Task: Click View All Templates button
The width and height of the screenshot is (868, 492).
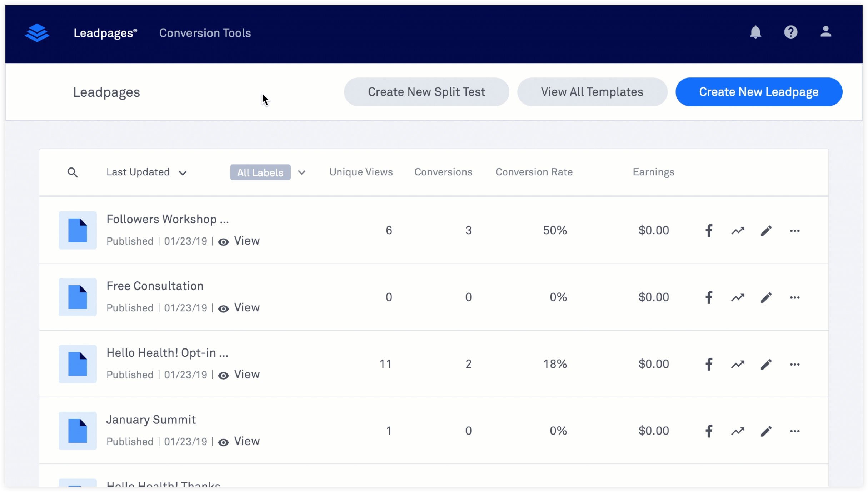Action: coord(592,92)
